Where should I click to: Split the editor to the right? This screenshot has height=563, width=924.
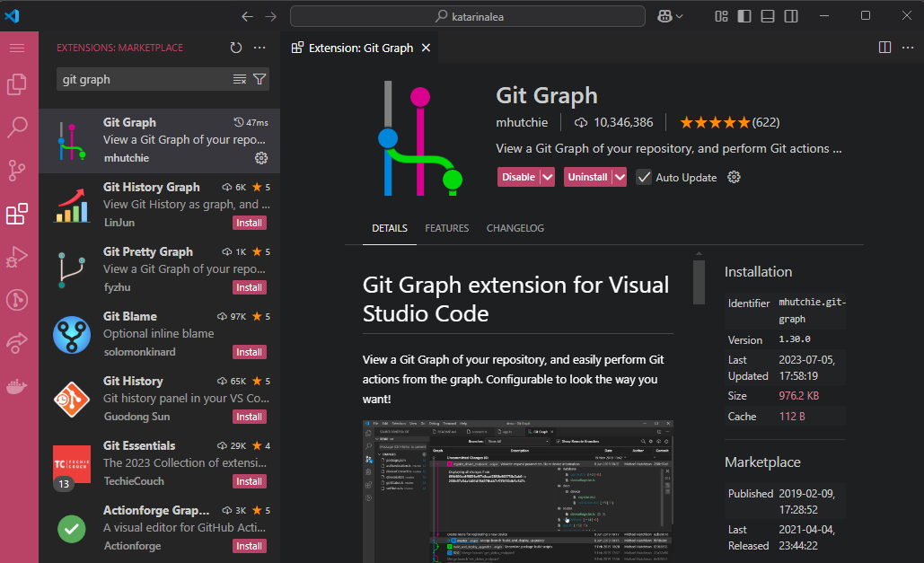coord(884,48)
